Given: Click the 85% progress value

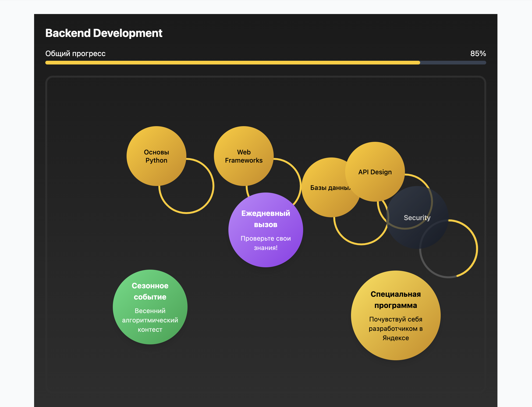Looking at the screenshot, I should [x=478, y=54].
